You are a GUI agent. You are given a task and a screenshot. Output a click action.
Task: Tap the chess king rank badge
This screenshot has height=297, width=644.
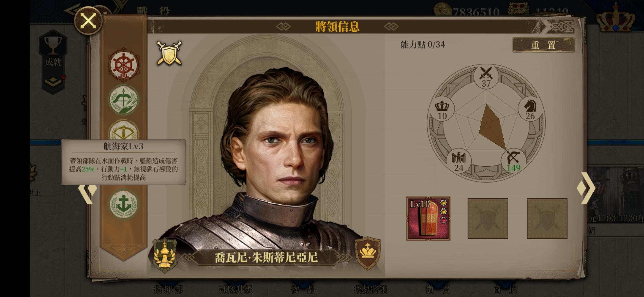[165, 255]
